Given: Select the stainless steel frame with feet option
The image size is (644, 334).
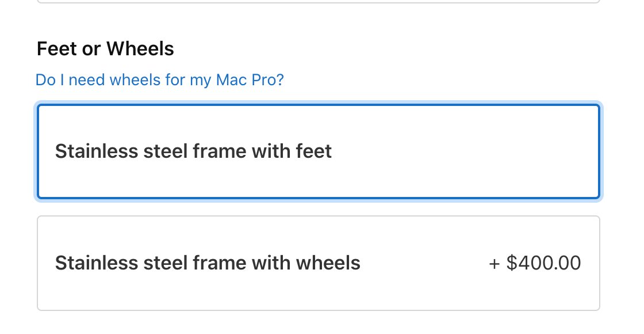Looking at the screenshot, I should (319, 151).
